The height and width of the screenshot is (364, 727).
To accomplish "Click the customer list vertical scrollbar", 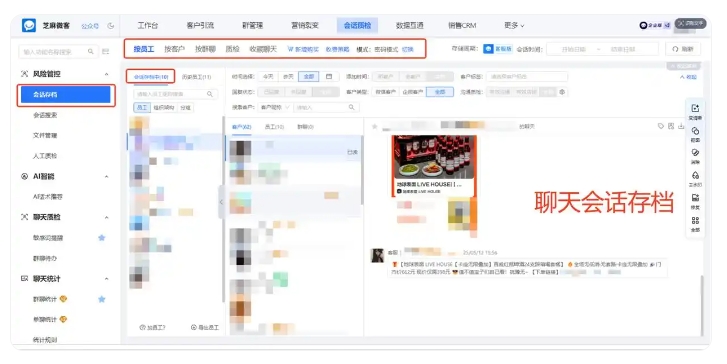I will tap(362, 170).
